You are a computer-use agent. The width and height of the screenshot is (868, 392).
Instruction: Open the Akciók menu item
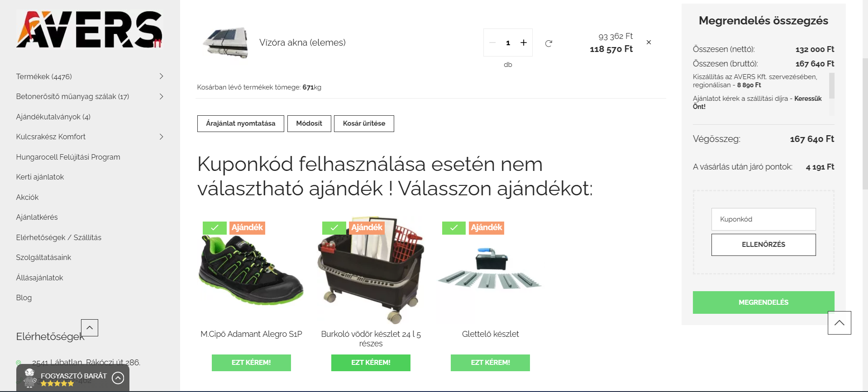27,197
